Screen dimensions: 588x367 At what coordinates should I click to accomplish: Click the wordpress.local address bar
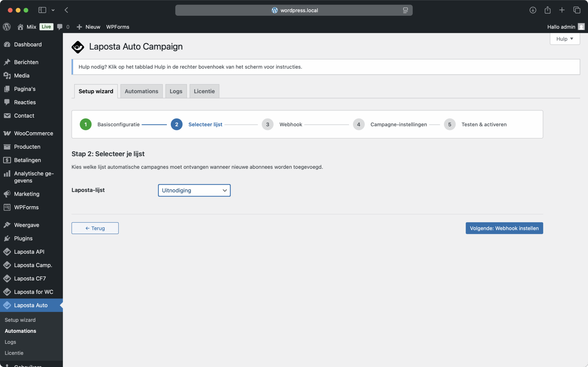point(294,10)
